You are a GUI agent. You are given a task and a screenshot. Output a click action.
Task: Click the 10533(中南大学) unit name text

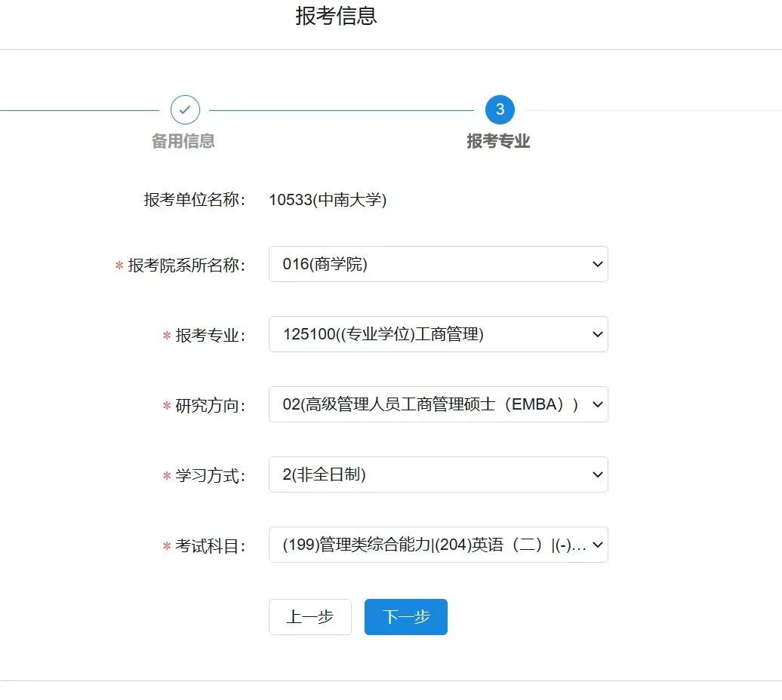click(328, 200)
